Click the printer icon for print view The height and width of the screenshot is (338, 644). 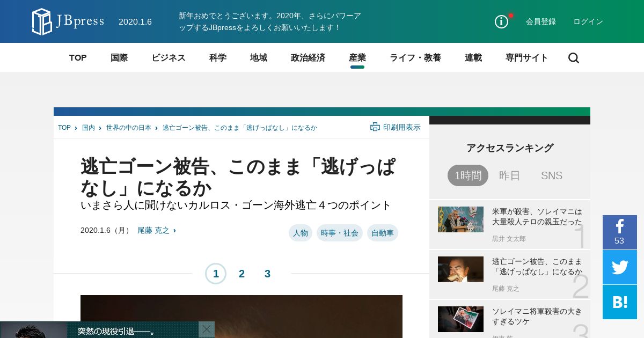point(375,127)
